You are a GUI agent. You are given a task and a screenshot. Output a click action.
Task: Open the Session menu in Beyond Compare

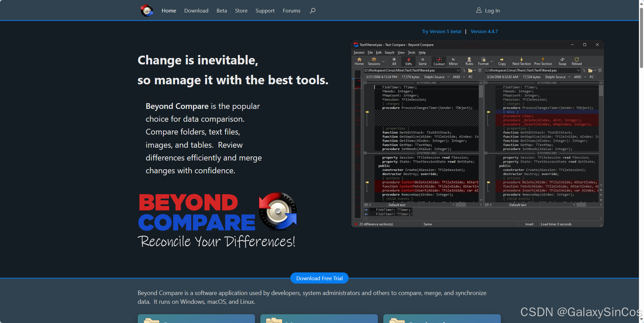(359, 53)
